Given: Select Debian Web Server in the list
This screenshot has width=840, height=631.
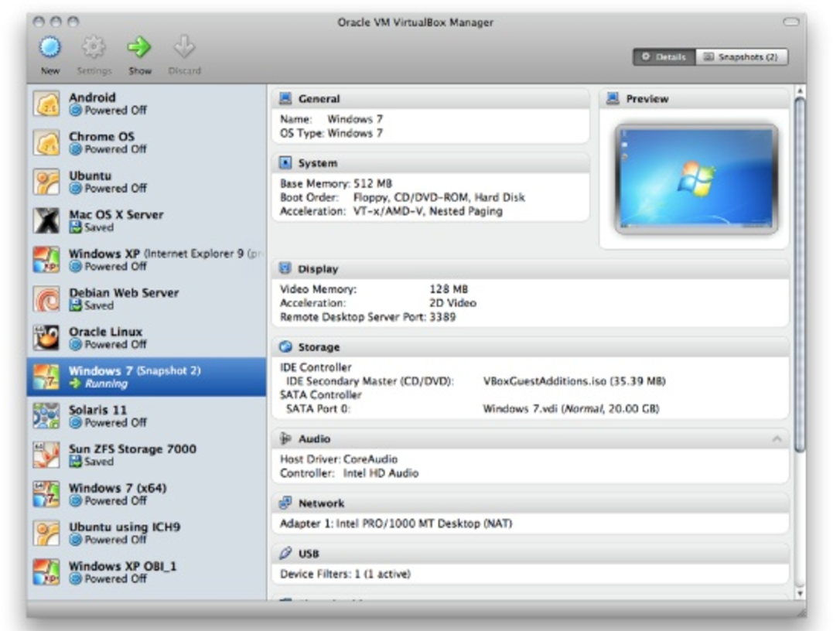Looking at the screenshot, I should click(x=147, y=299).
